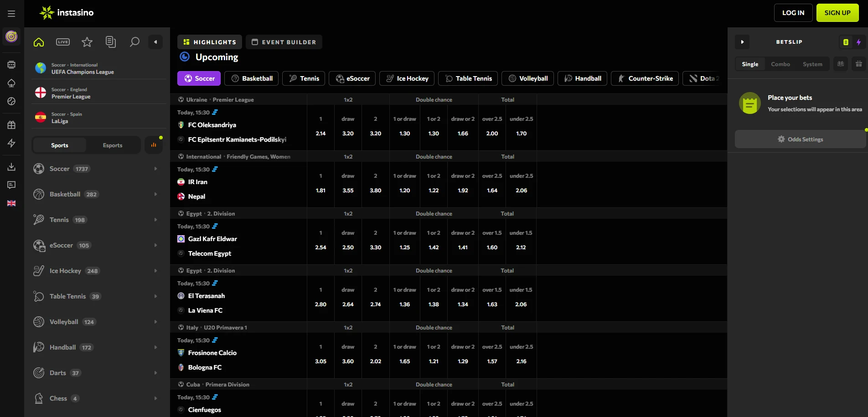Select the Combo bet mode
Screen dimensions: 868x417
[780, 64]
